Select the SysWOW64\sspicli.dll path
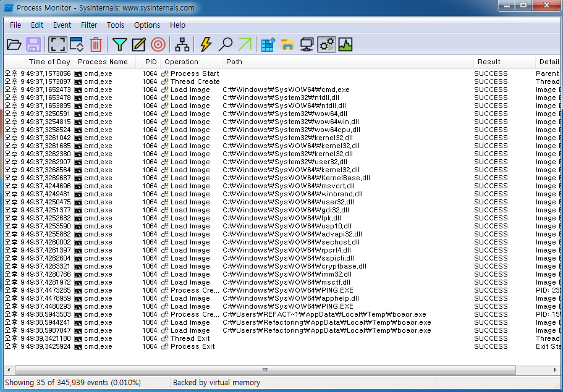This screenshot has height=392, width=563. coord(289,258)
